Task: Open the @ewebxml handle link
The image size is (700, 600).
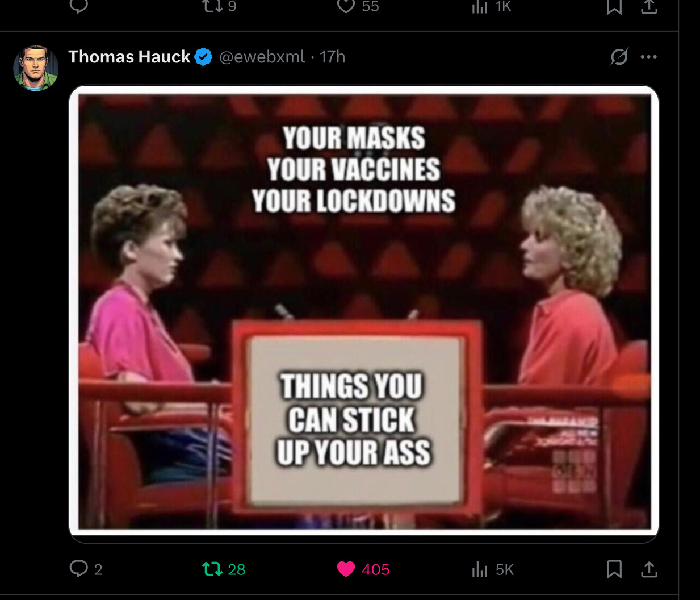Action: 262,57
